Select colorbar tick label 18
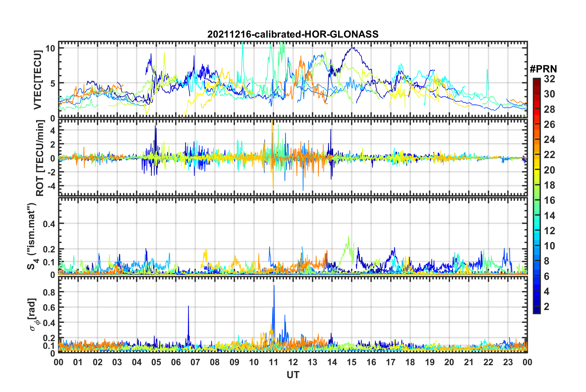Image resolution: width=586 pixels, height=392 pixels. click(x=549, y=185)
